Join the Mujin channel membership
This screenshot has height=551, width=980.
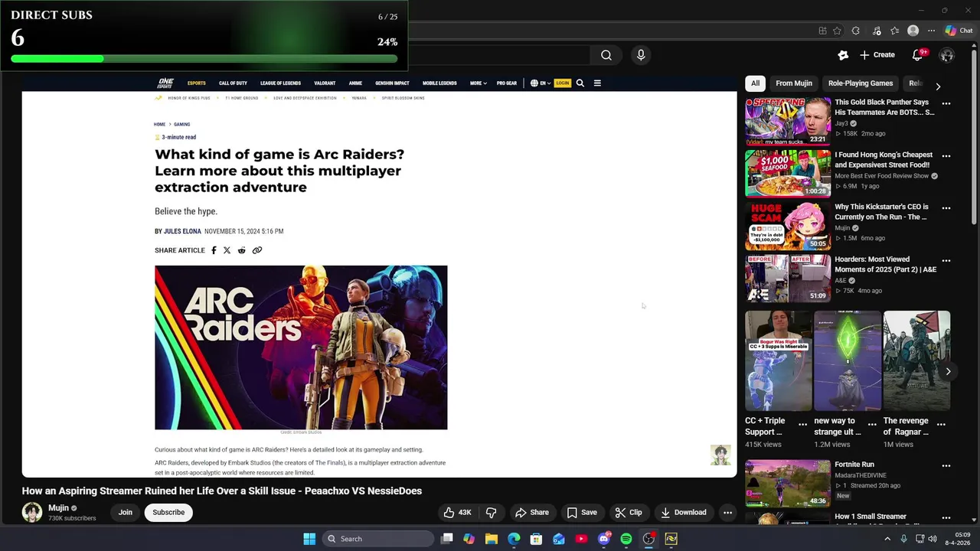(126, 513)
